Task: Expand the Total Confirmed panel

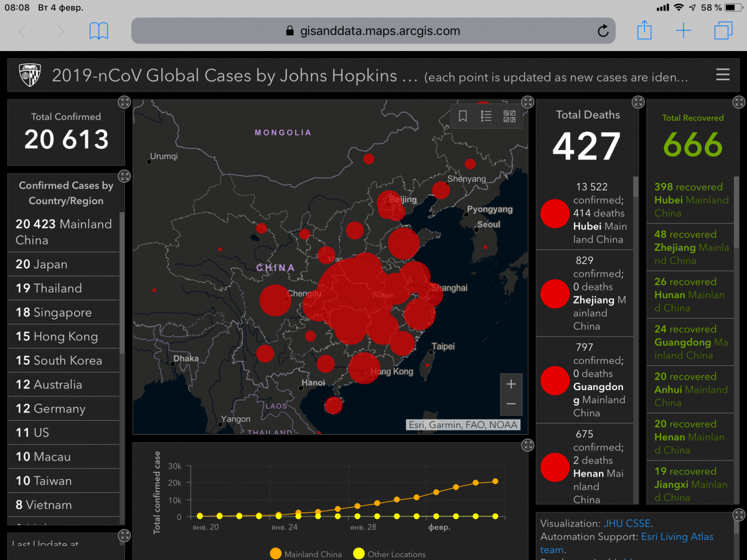Action: 125,102
